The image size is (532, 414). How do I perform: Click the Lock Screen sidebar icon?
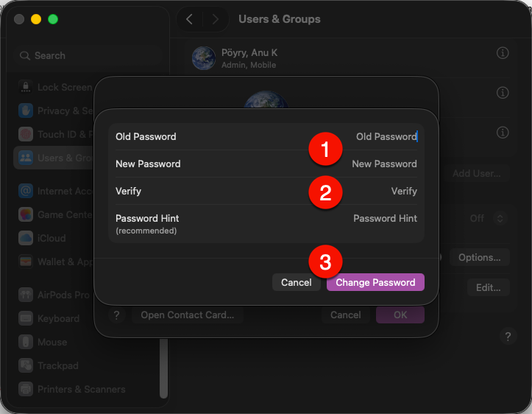(26, 87)
